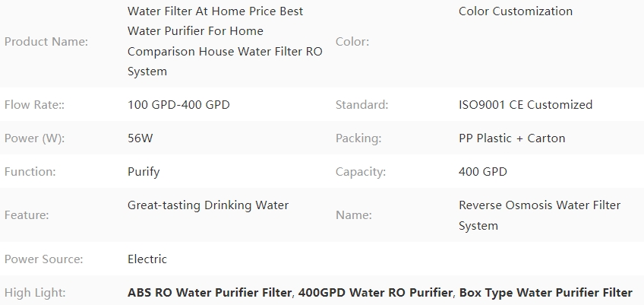The width and height of the screenshot is (644, 305).
Task: Select the product name description text
Action: point(225,41)
